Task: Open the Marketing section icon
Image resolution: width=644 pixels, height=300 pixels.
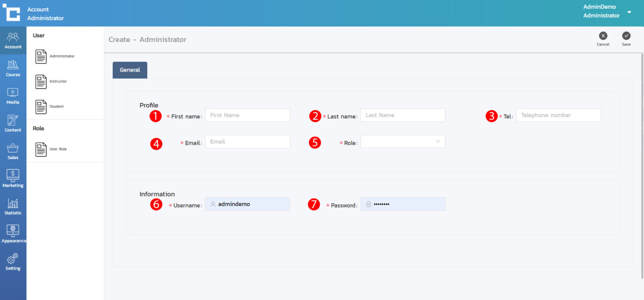Action: tap(13, 178)
